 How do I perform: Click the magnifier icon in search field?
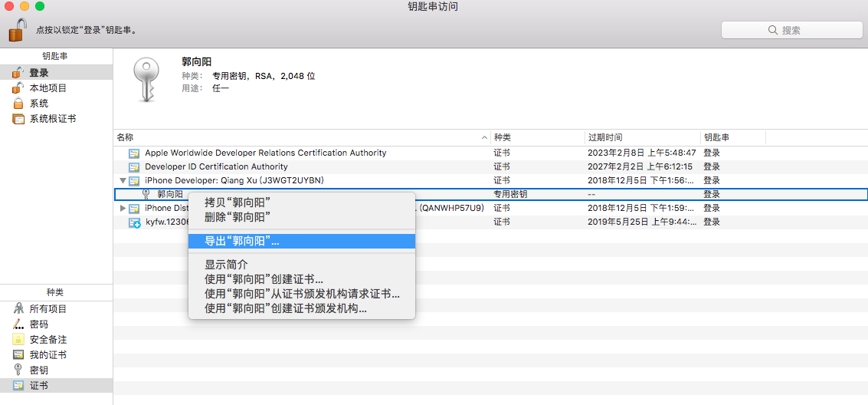click(x=773, y=30)
